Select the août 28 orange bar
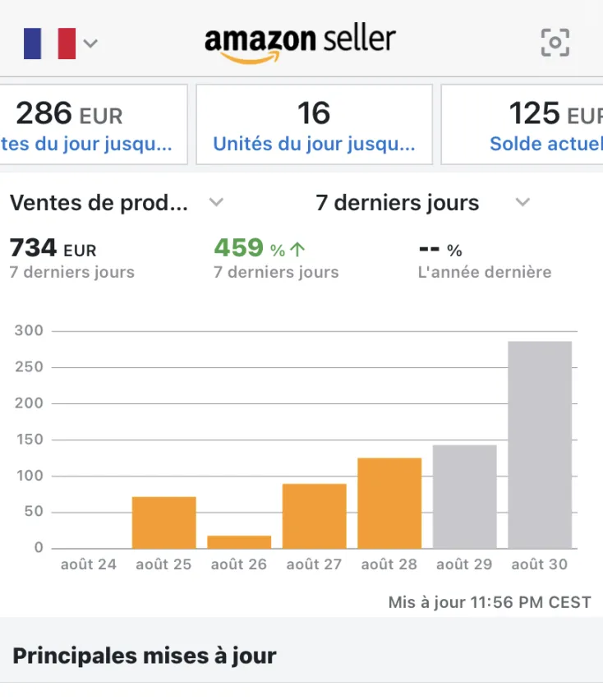Screen dimensions: 603x700 (389, 503)
